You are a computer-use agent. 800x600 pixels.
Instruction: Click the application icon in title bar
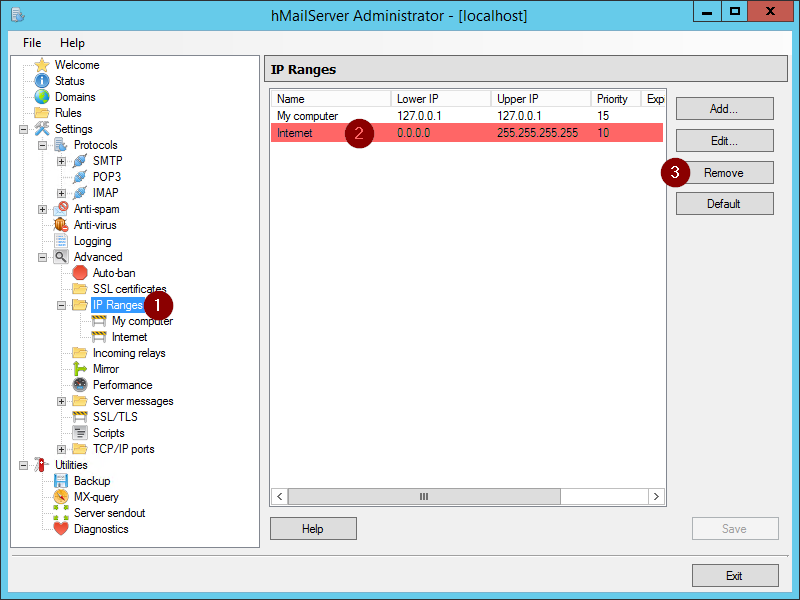click(x=18, y=15)
